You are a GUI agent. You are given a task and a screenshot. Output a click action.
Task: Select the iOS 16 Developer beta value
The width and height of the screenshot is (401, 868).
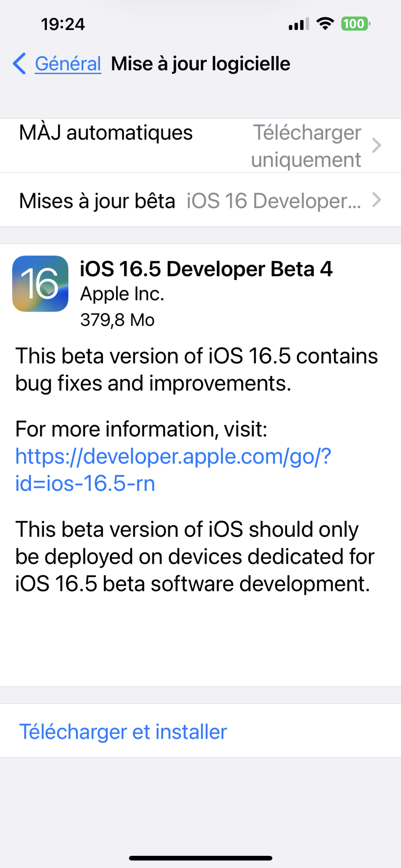click(x=274, y=201)
